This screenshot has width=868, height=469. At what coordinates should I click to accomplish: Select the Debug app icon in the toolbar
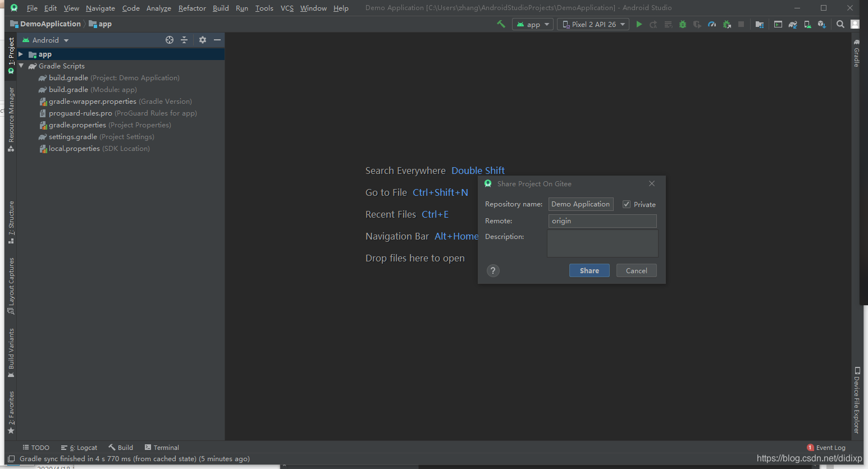[682, 24]
